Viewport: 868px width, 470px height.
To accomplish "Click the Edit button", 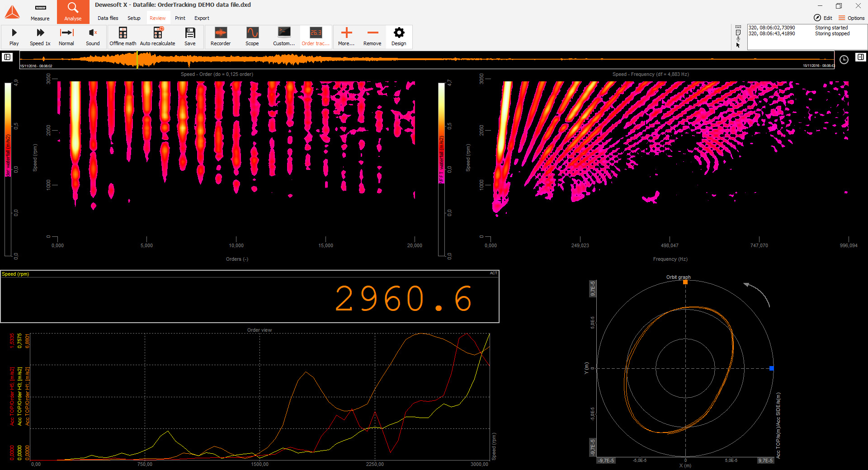I will click(823, 18).
